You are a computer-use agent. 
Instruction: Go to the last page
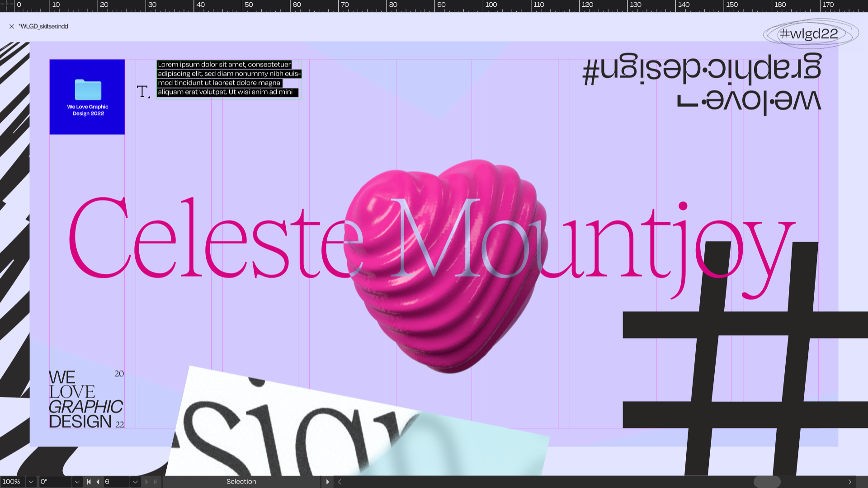(156, 482)
